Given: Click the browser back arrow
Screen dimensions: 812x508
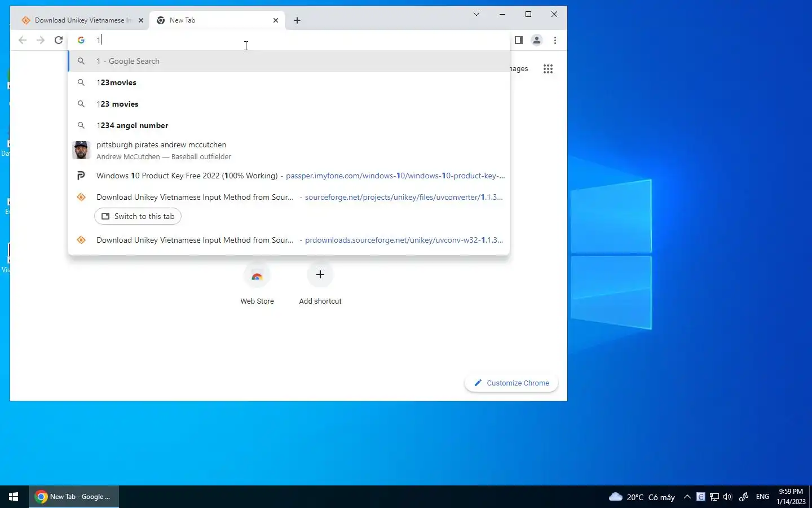Looking at the screenshot, I should 23,40.
